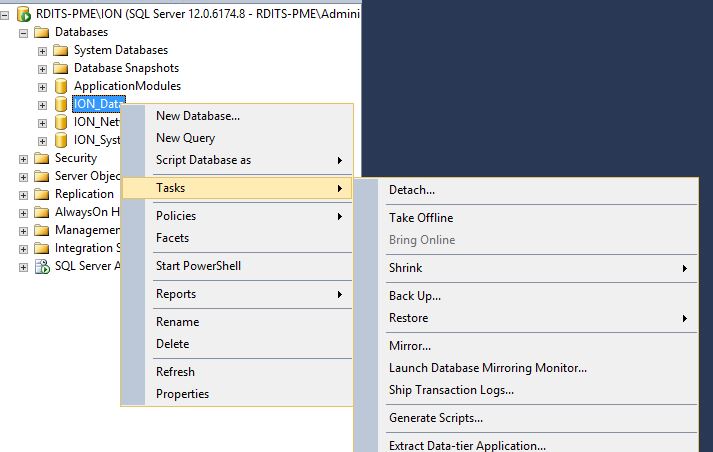Open the Shrink submenu
Viewport: 713px width, 452px height.
(405, 268)
